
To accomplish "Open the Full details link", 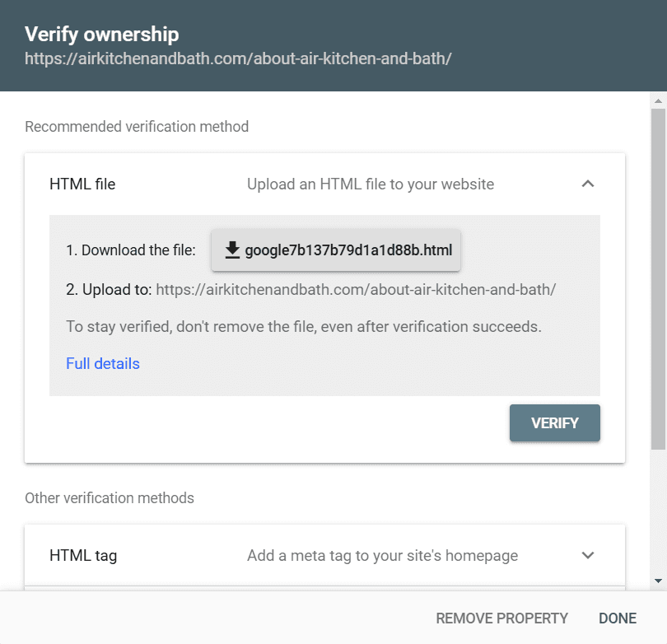I will tap(103, 364).
